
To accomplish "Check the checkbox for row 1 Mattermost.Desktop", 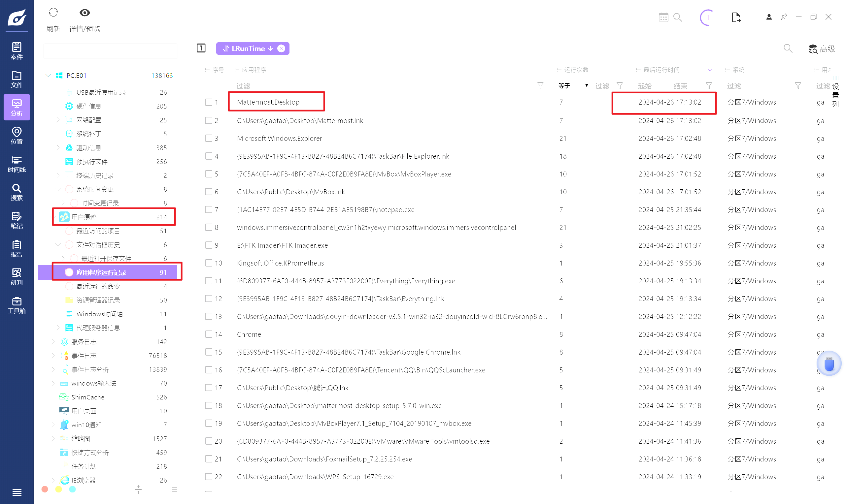I will coord(209,102).
